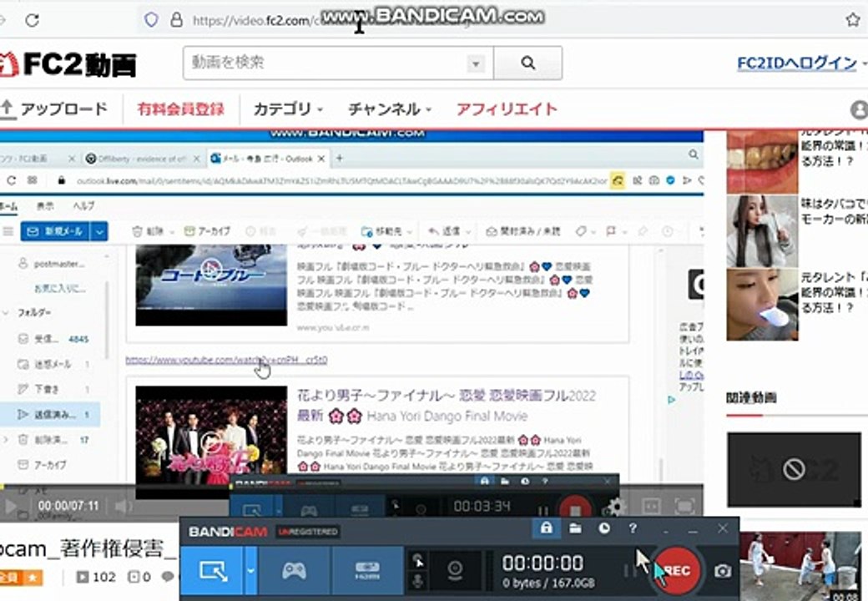Expand the チャンネル dropdown menu

pyautogui.click(x=389, y=109)
